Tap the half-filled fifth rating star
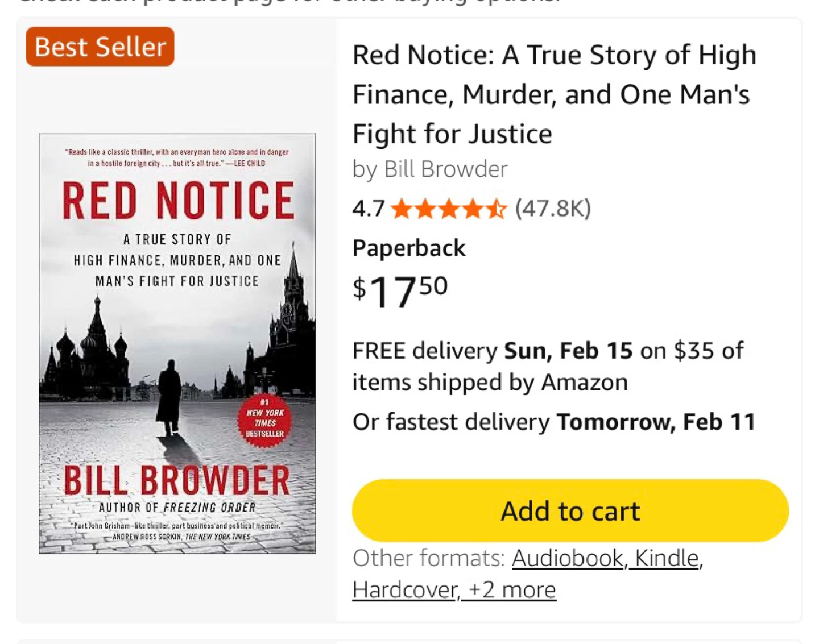Viewport: 819px width, 644px height. [497, 209]
